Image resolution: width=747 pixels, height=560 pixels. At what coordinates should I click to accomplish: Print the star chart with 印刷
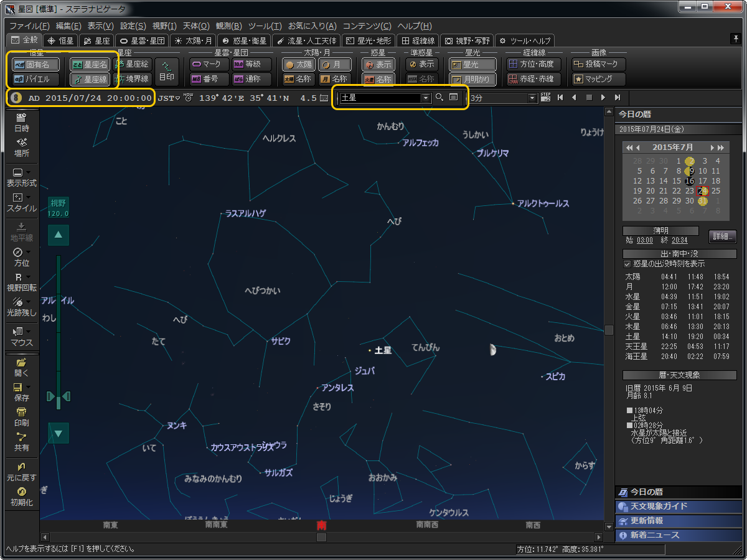click(x=21, y=417)
